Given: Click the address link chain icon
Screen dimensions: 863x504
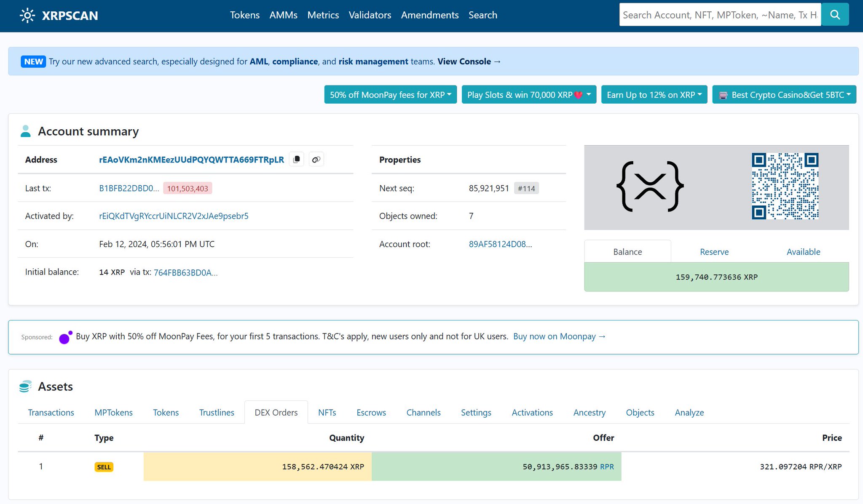Looking at the screenshot, I should coord(316,160).
